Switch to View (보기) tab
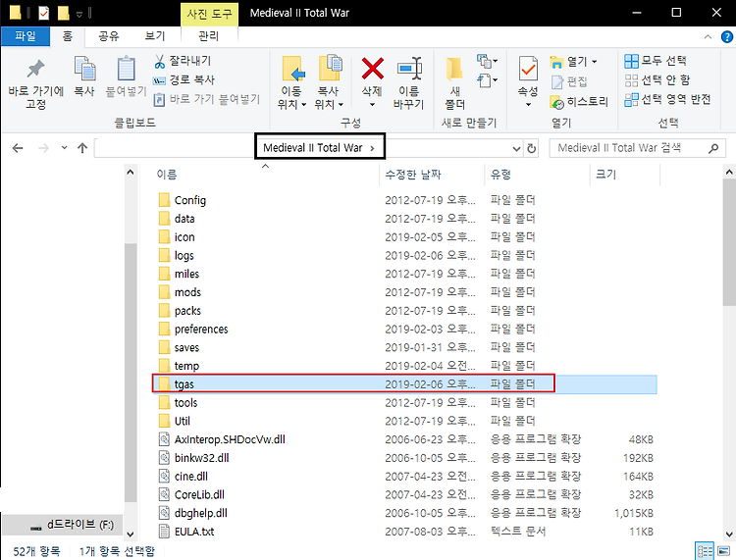The width and height of the screenshot is (736, 560). tap(155, 36)
